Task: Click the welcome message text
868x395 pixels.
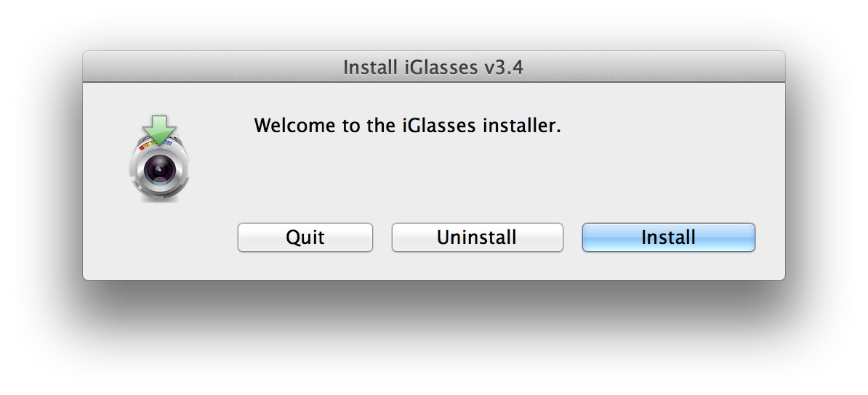Action: coord(407,126)
